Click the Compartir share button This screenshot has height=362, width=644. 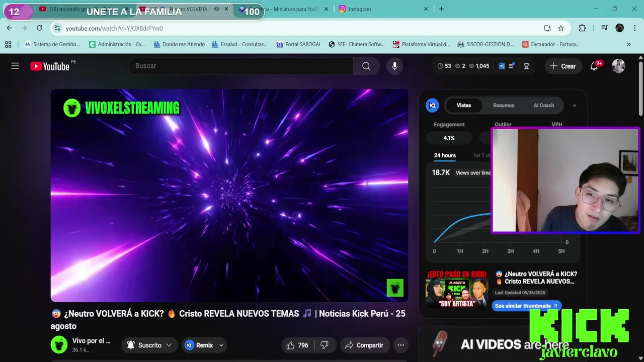pos(364,345)
